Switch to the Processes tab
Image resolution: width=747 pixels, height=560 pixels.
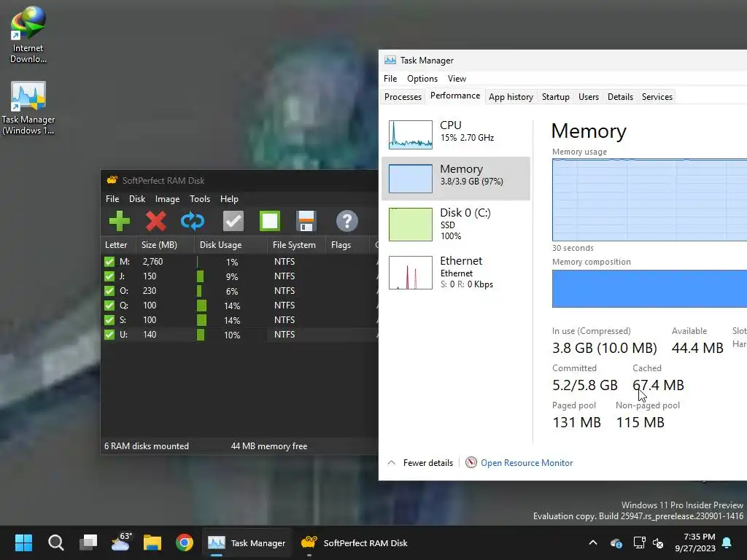point(403,97)
